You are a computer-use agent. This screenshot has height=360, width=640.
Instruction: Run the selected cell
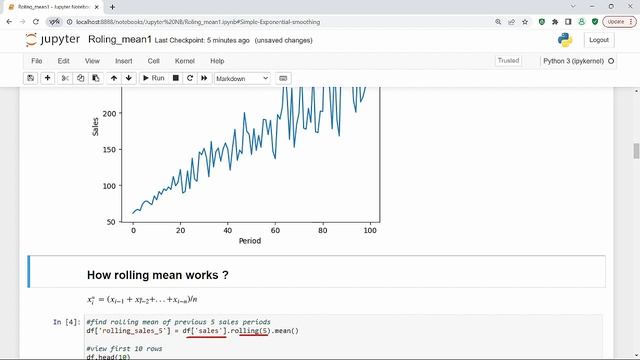point(153,78)
